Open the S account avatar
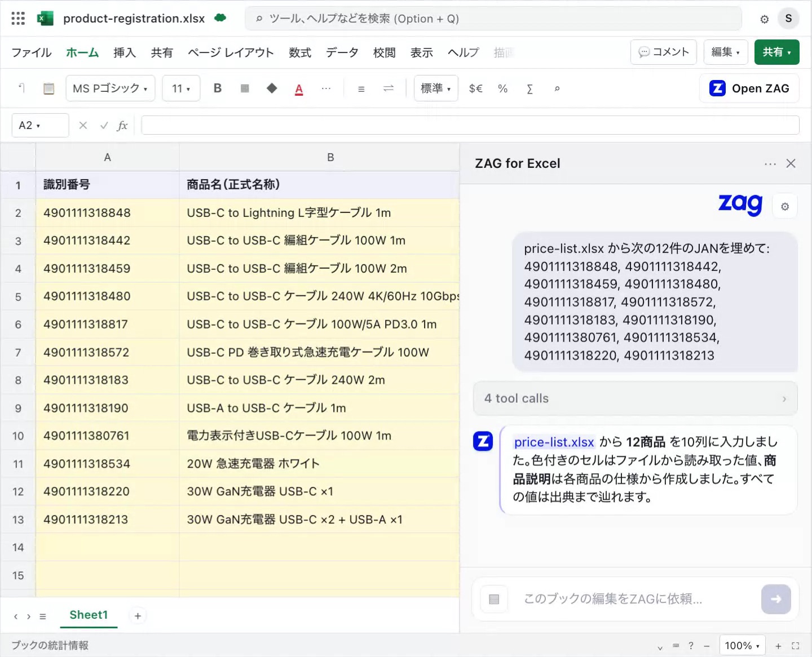 point(788,19)
